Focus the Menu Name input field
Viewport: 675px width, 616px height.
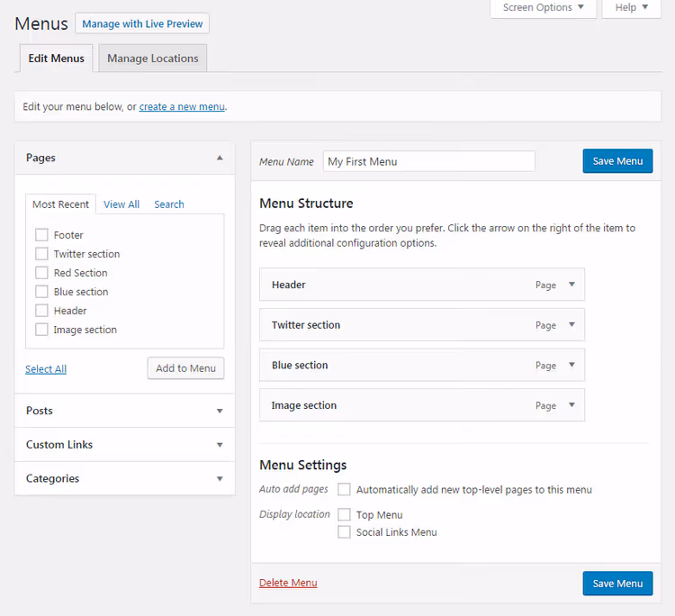coord(429,161)
